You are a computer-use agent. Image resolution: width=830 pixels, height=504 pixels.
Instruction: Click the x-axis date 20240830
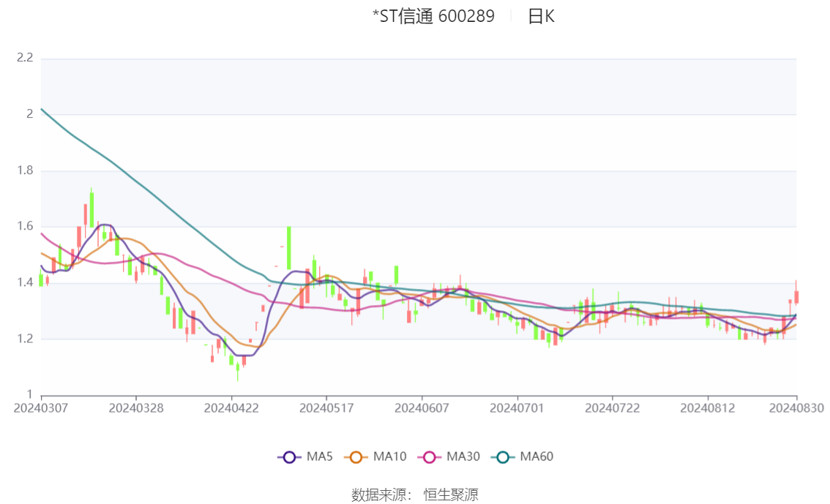pos(796,408)
